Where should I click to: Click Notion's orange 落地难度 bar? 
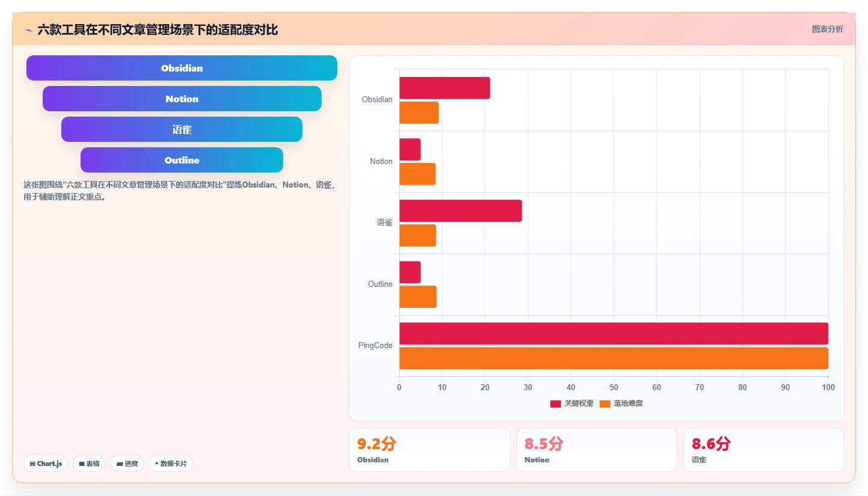417,174
